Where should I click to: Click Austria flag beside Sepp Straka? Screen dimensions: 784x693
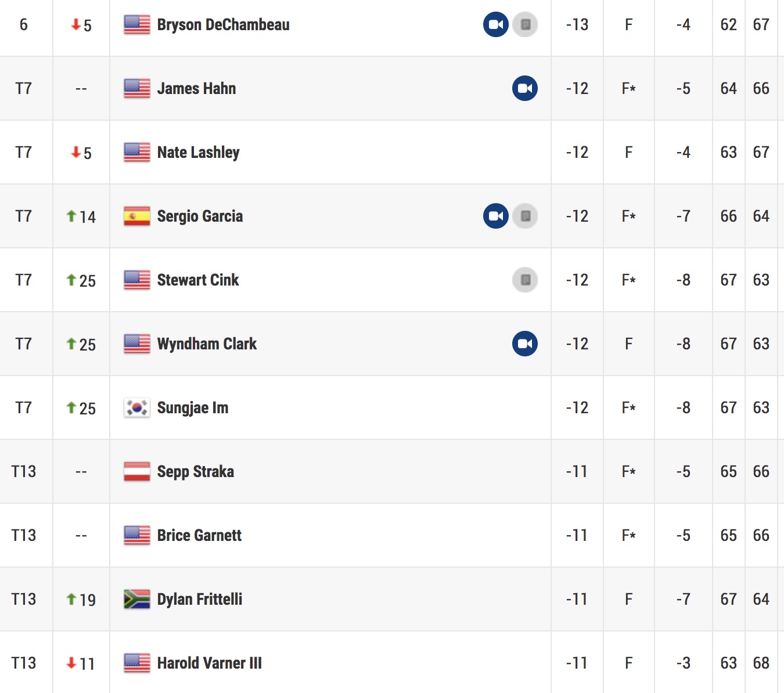[137, 471]
